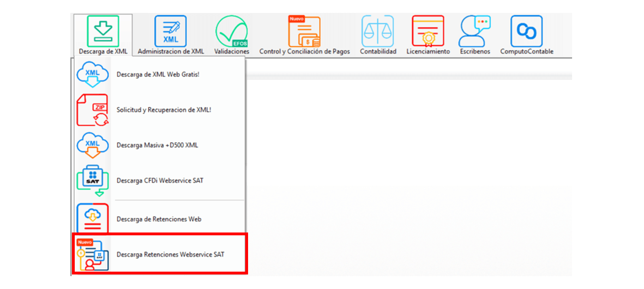
Task: Click the Escribenos chat icon
Action: coord(475,31)
